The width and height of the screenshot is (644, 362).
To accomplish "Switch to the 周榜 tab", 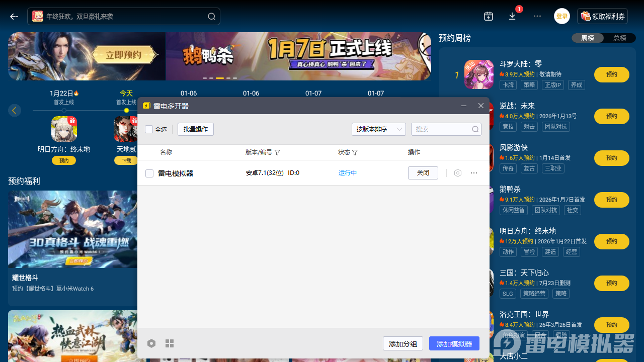I will [587, 38].
